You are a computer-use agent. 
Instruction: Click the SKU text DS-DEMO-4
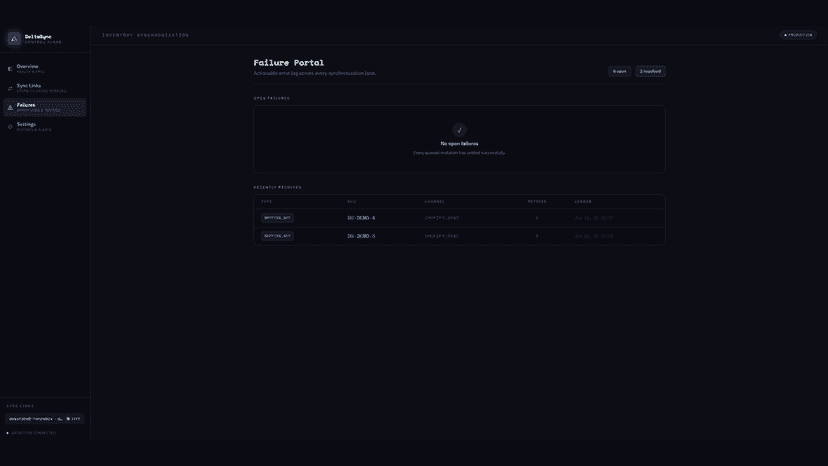click(361, 218)
